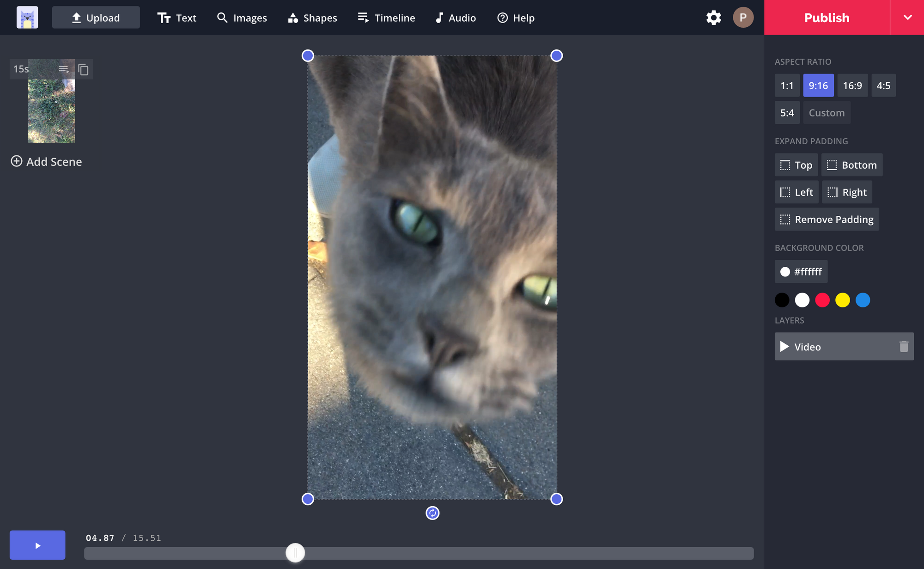Click the duplicate scene icon
Image resolution: width=924 pixels, height=569 pixels.
click(x=83, y=69)
